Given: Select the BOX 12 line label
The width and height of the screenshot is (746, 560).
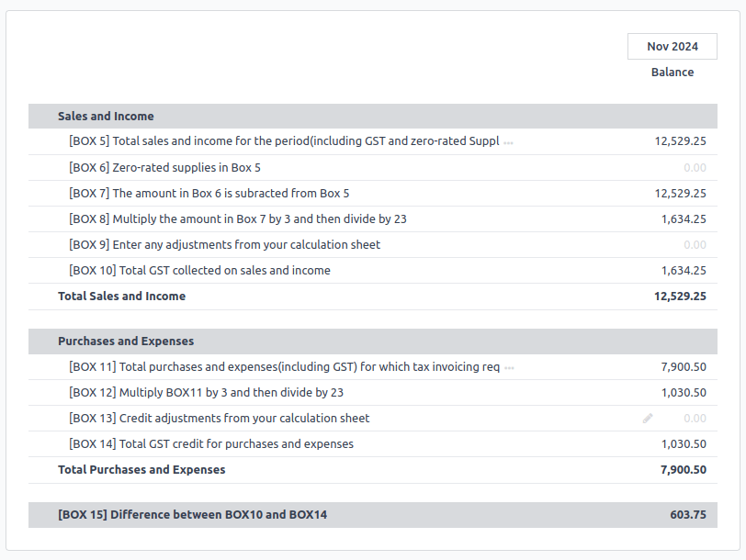Looking at the screenshot, I should 206,393.
